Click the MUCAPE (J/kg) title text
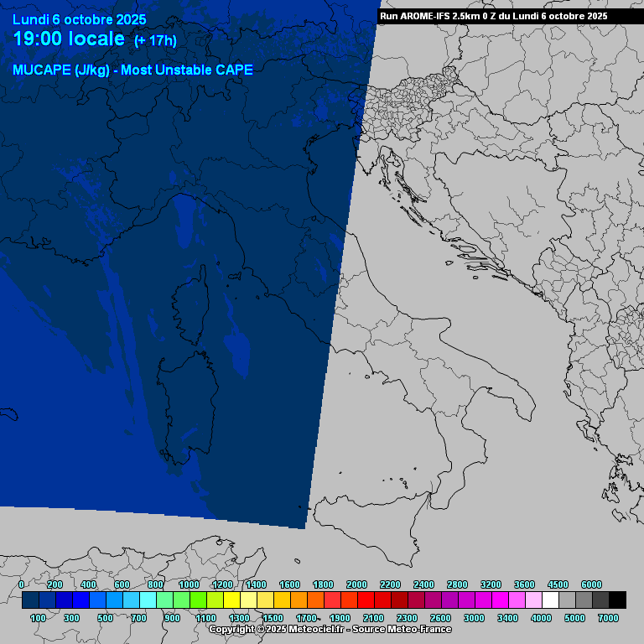 coord(132,70)
